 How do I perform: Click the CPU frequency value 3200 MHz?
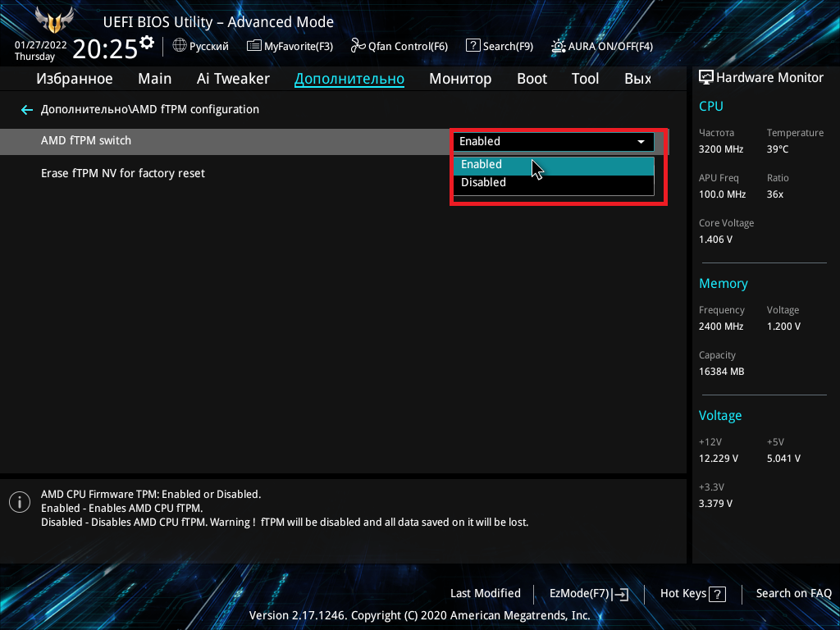click(x=721, y=149)
